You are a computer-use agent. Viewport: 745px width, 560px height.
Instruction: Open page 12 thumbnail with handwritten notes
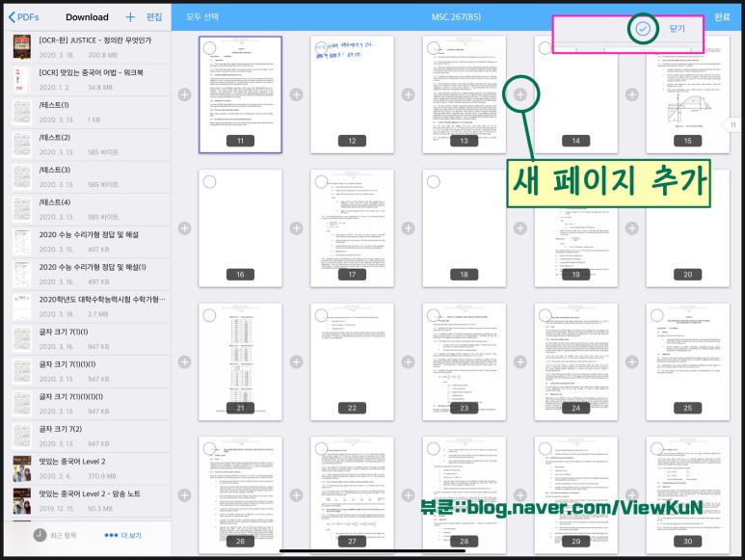(352, 94)
